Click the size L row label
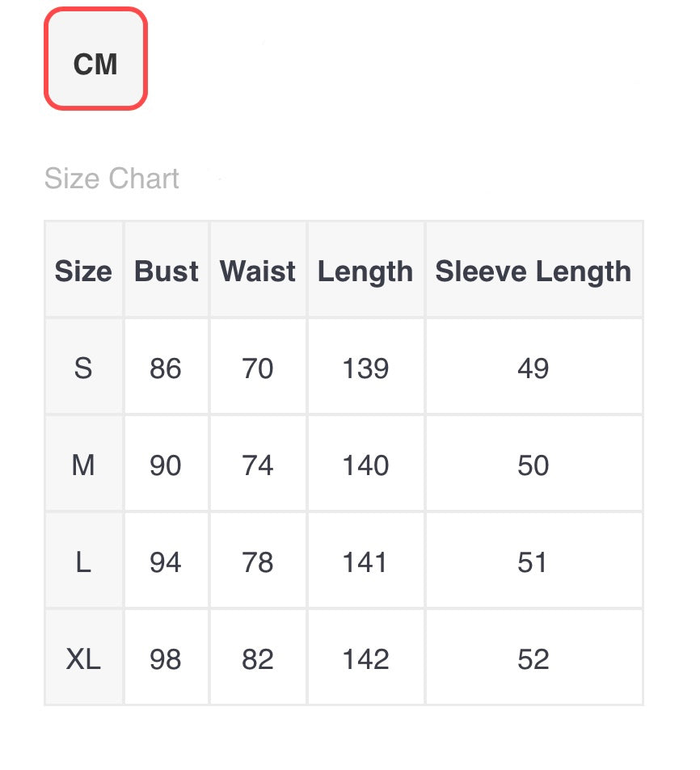700x770 pixels. click(83, 562)
